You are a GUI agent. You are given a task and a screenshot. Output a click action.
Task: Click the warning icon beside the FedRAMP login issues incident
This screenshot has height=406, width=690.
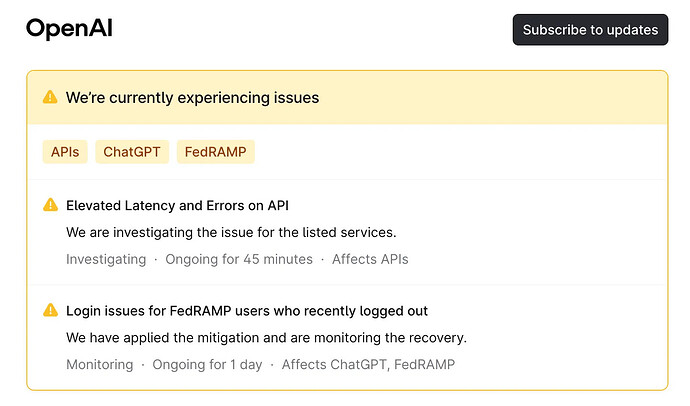(50, 310)
